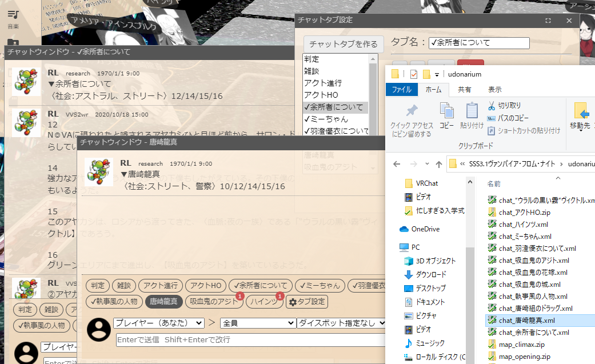This screenshot has width=595, height=364.
Task: Select the アクトHO chat tab
Action: click(206, 286)
